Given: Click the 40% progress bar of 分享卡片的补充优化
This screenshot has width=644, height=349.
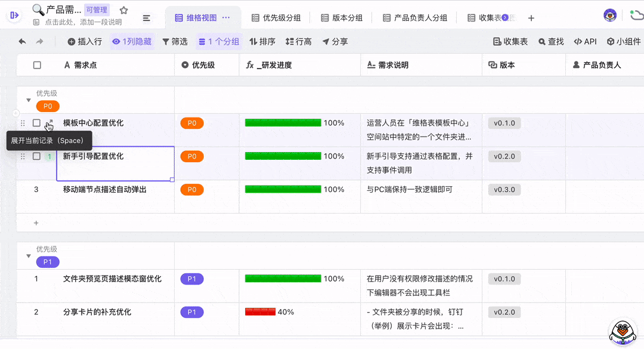Looking at the screenshot, I should (260, 311).
